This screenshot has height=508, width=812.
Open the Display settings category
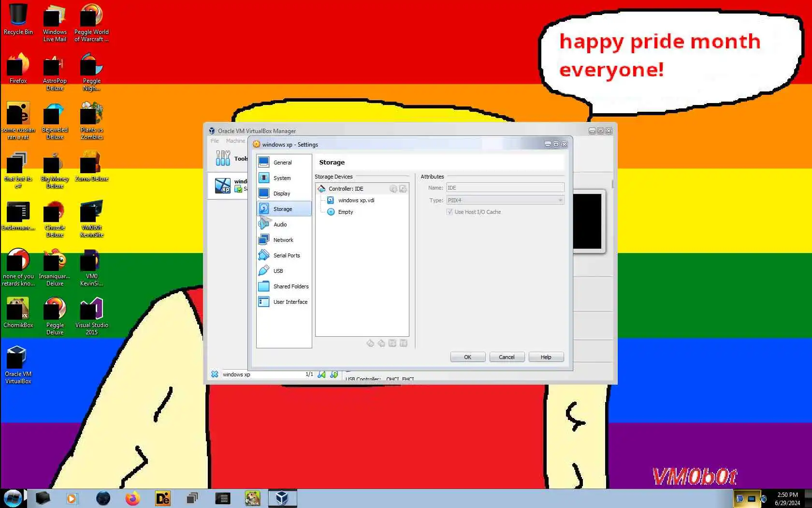[x=284, y=194]
